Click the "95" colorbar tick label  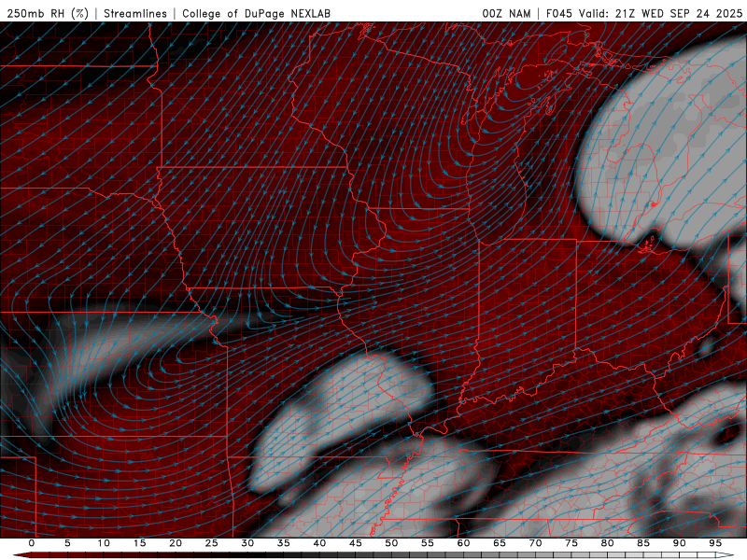point(715,543)
